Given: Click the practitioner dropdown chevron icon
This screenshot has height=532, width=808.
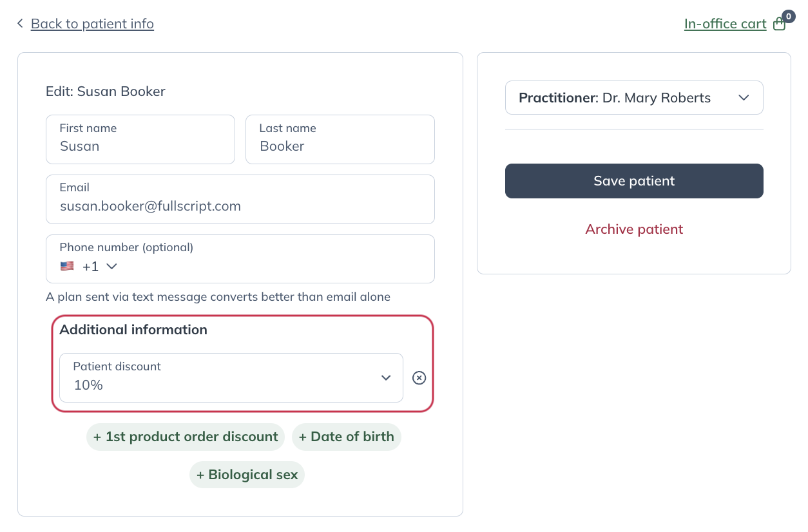Looking at the screenshot, I should click(x=744, y=97).
